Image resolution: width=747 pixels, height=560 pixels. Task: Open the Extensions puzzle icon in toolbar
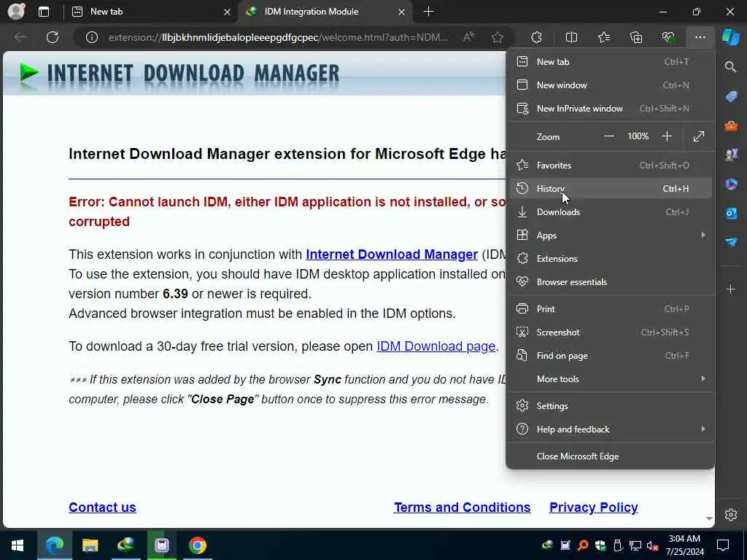tap(536, 37)
